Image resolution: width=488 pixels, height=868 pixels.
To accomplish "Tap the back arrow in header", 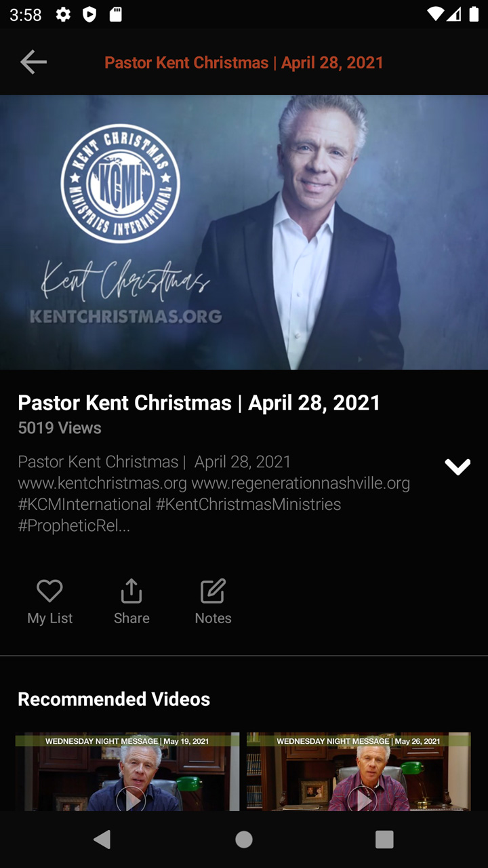I will point(33,62).
